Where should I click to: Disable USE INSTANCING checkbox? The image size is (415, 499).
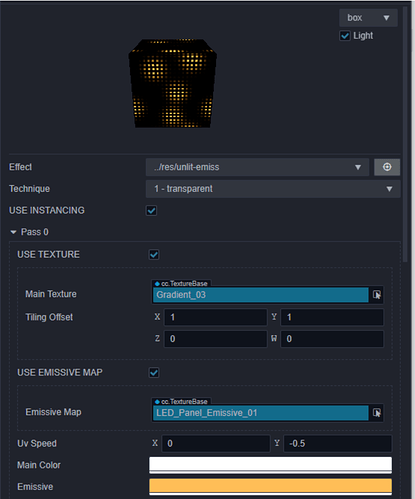coord(151,211)
